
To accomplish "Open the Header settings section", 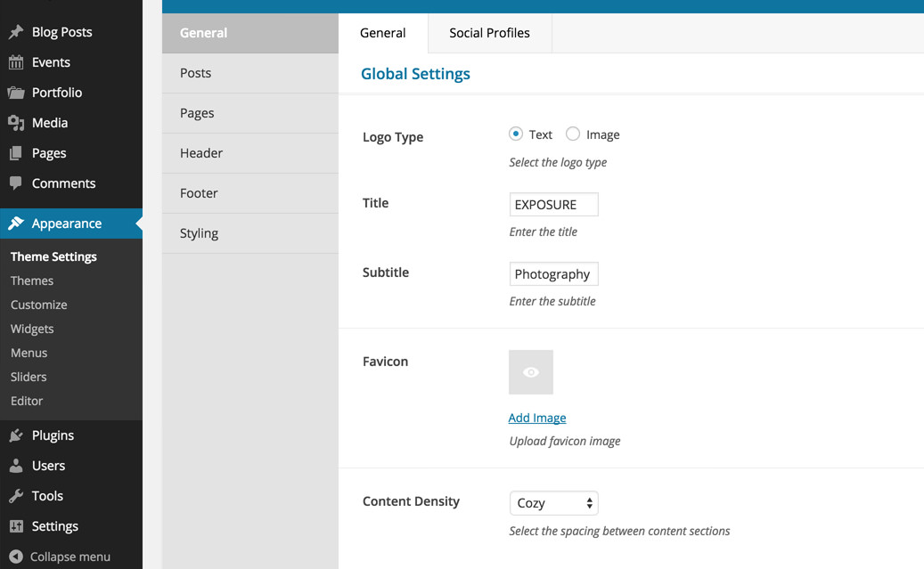I will tap(250, 153).
